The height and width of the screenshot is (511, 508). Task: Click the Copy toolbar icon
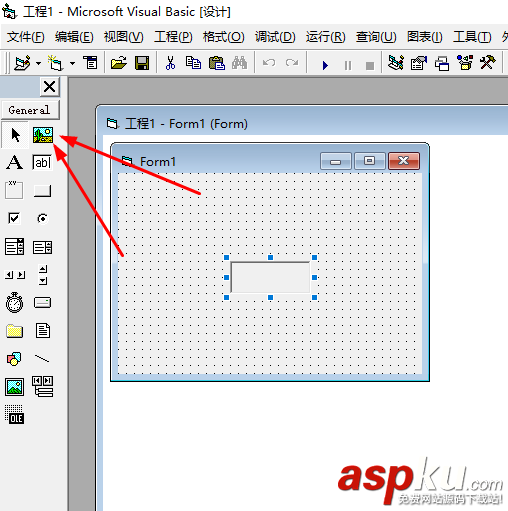tap(193, 63)
